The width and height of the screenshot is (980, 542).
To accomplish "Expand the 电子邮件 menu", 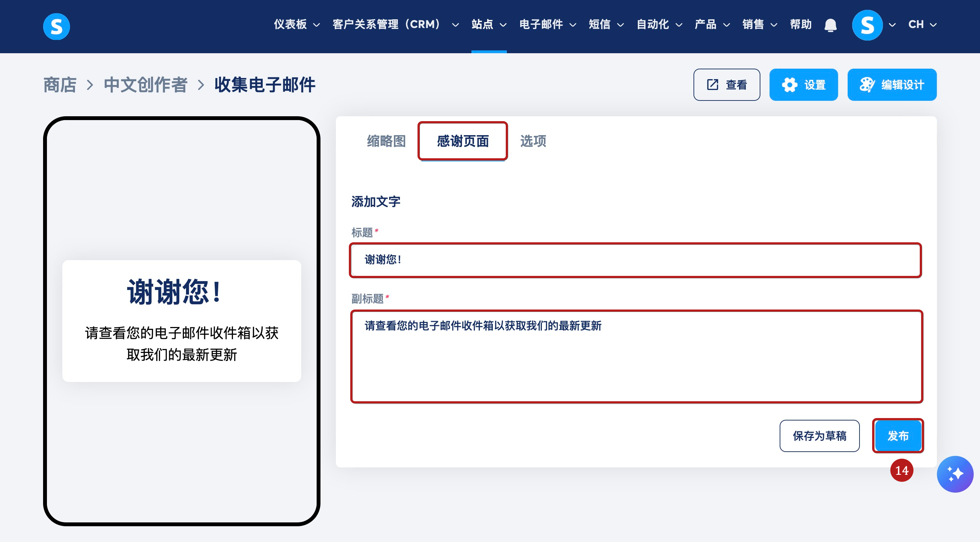I will [547, 25].
